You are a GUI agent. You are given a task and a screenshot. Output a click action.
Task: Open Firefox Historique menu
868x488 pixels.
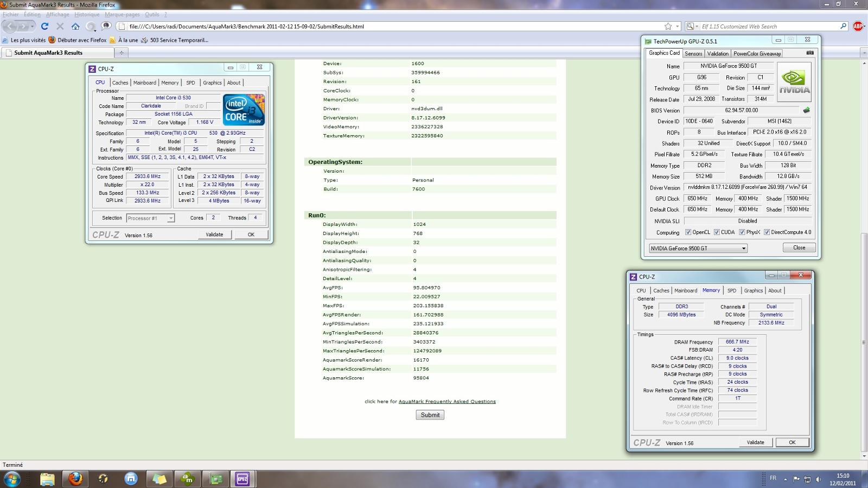(87, 14)
